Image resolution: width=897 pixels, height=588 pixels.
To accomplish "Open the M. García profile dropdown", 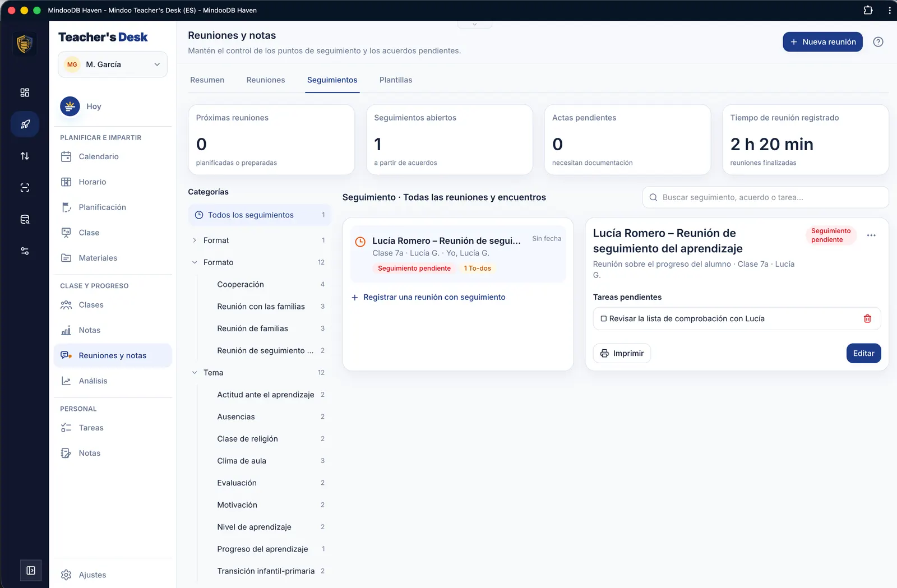I will point(113,64).
